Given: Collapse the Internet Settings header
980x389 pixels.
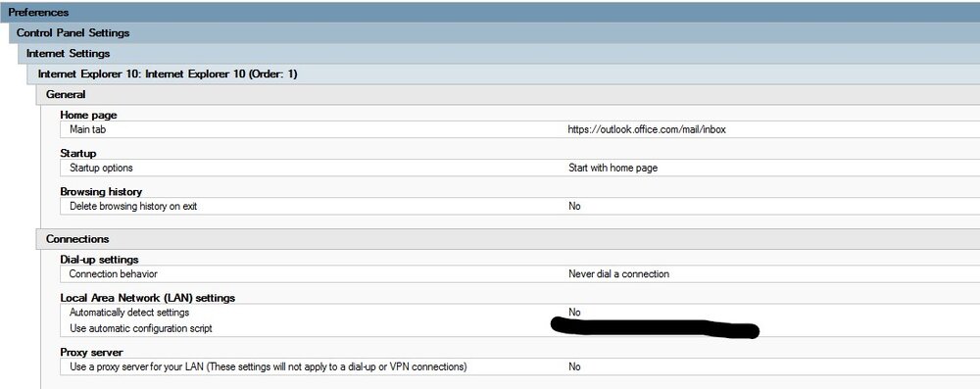Looking at the screenshot, I should pos(499,53).
